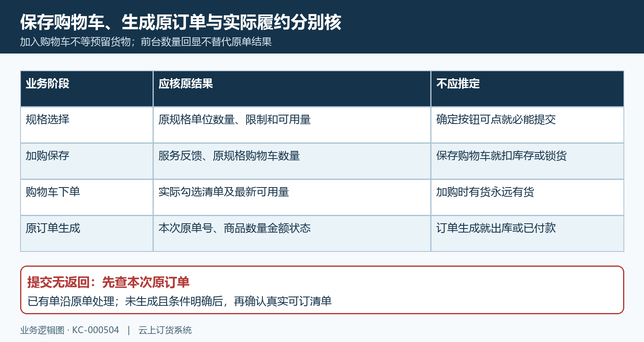Select the 不应推定 column header
Image resolution: width=644 pixels, height=342 pixels.
pyautogui.click(x=527, y=89)
